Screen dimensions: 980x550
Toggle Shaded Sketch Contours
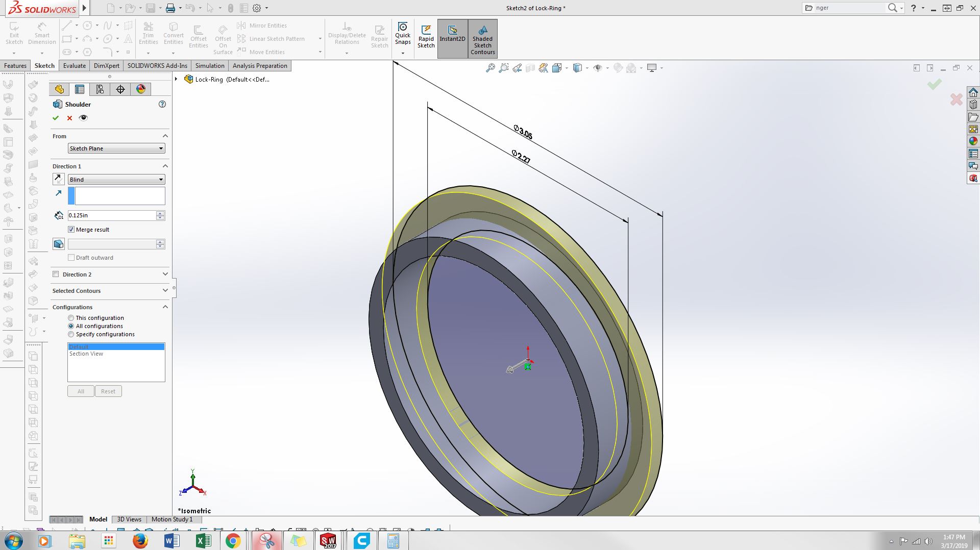pos(483,38)
